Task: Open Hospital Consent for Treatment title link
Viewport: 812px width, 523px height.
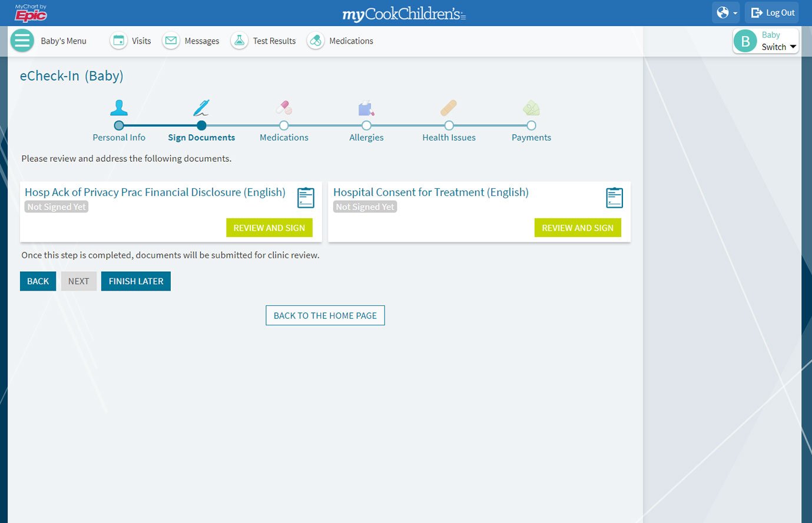Action: [x=430, y=192]
